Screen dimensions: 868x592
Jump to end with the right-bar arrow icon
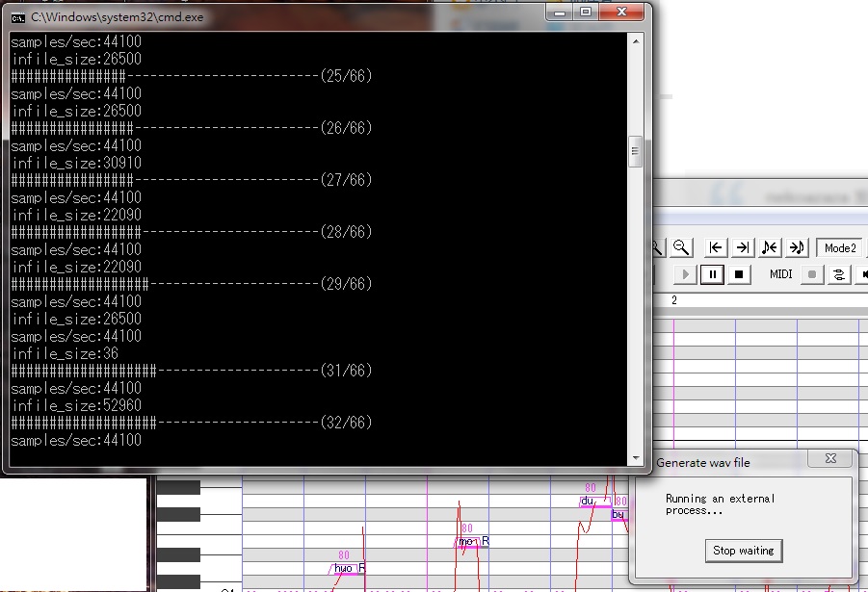(x=743, y=247)
